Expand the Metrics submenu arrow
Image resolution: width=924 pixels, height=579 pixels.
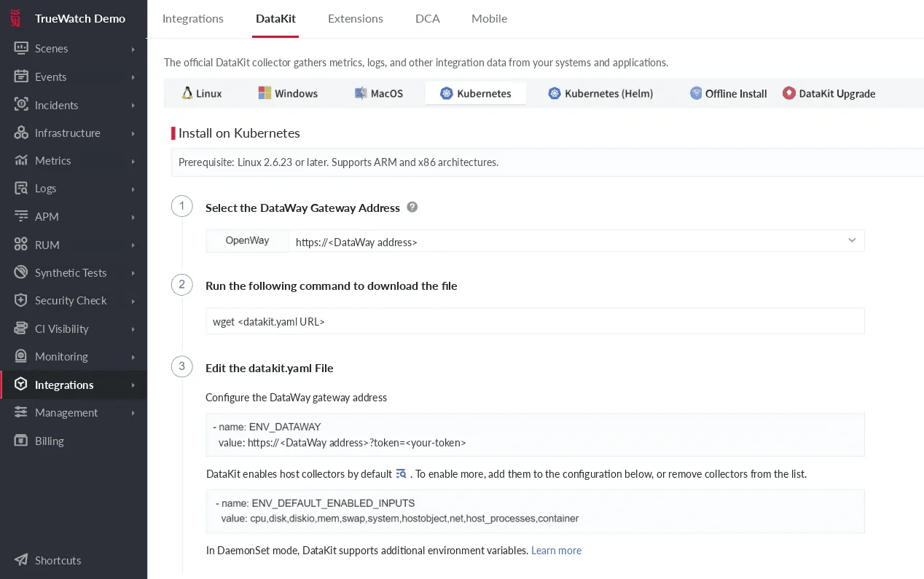click(133, 160)
